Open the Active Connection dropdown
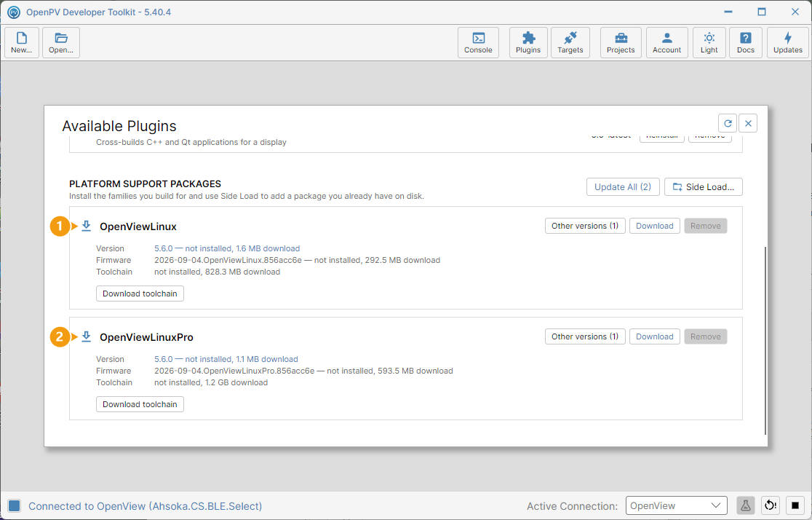812x520 pixels. (677, 505)
